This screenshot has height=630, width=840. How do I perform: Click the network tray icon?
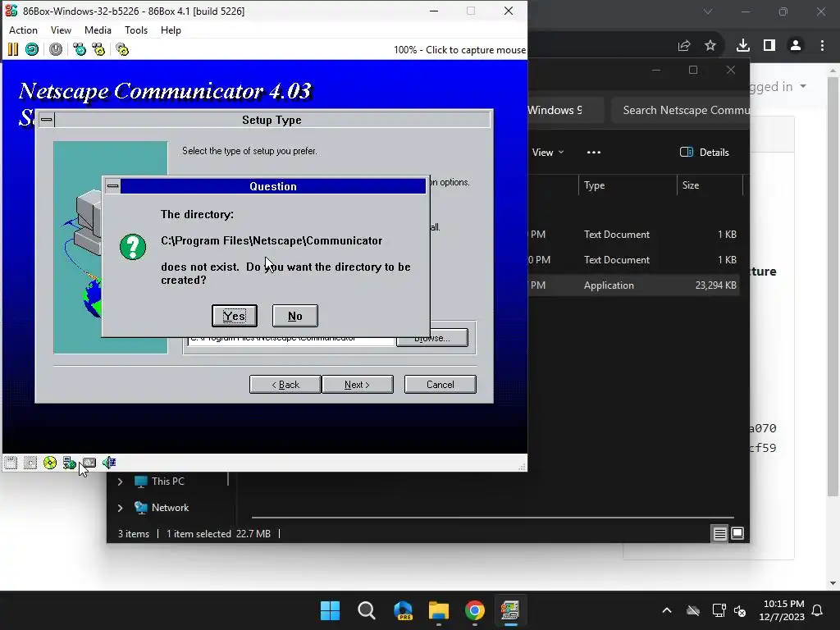(x=719, y=610)
